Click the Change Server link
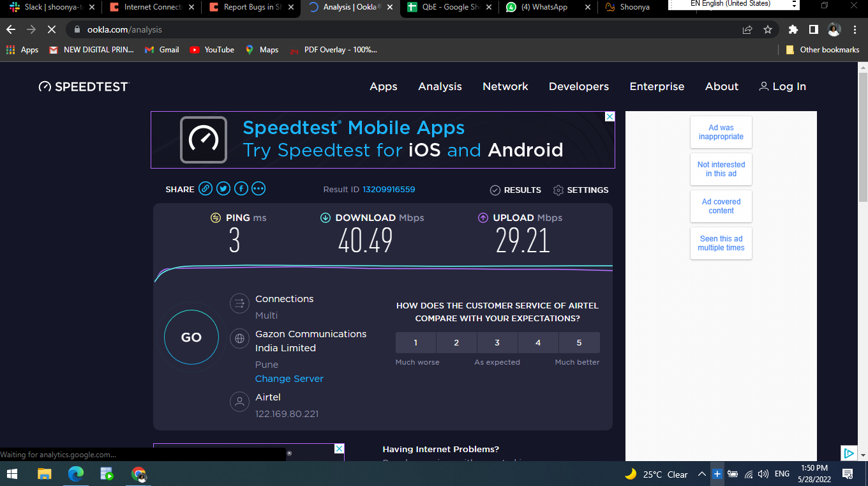Viewport: 868px width, 486px height. point(289,378)
